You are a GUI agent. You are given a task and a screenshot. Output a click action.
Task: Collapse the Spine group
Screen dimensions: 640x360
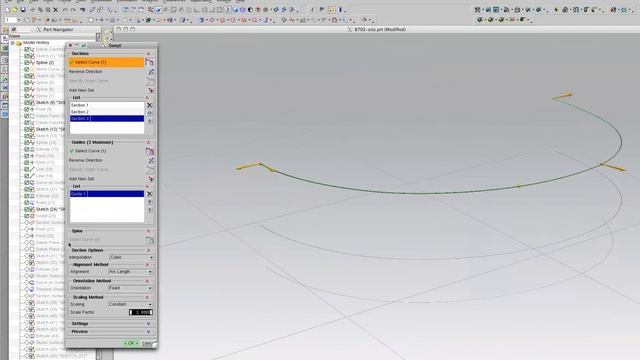(148, 231)
